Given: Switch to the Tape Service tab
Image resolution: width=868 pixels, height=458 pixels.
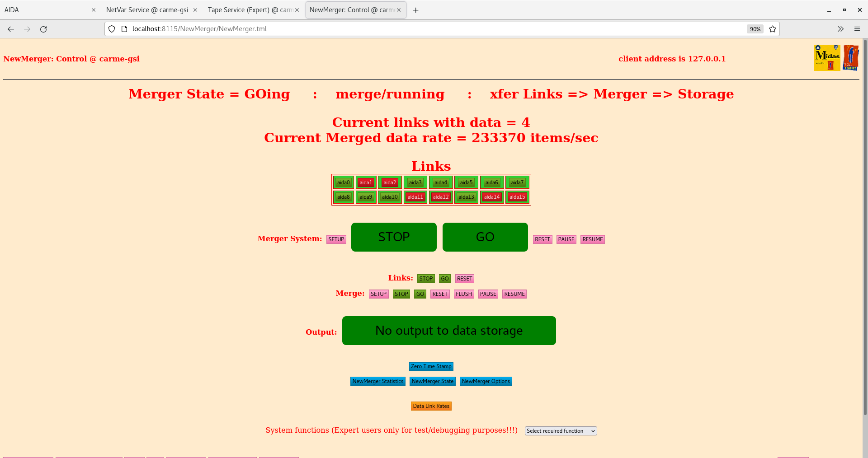Looking at the screenshot, I should coord(250,9).
